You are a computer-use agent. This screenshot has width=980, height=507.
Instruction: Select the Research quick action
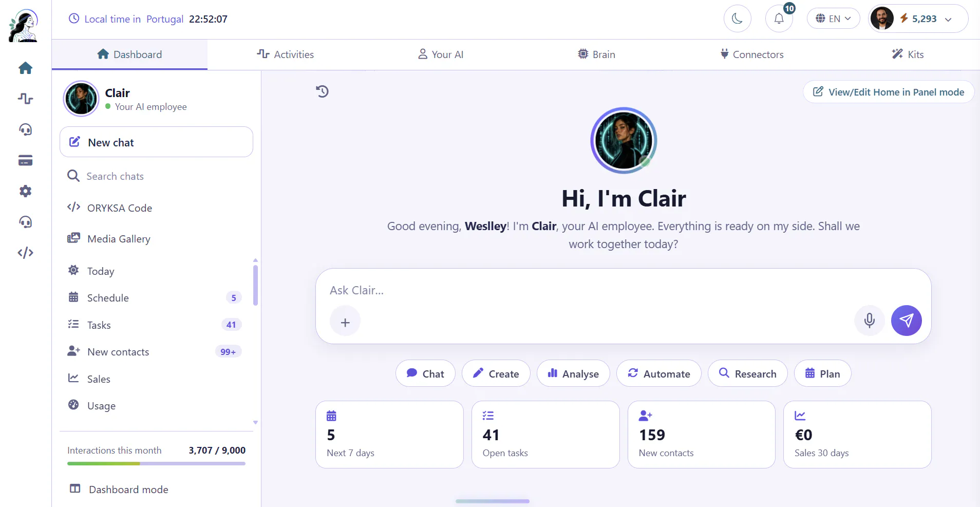(747, 373)
